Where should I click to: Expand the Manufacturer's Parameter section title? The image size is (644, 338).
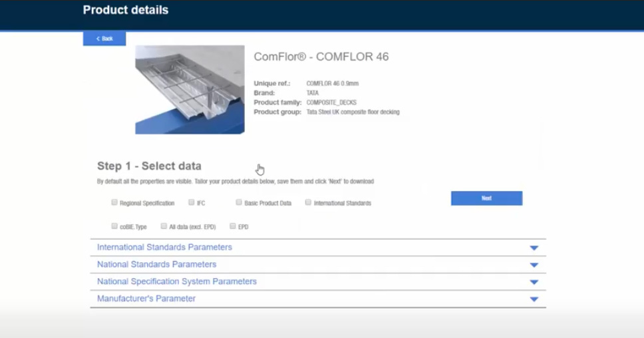(x=146, y=299)
